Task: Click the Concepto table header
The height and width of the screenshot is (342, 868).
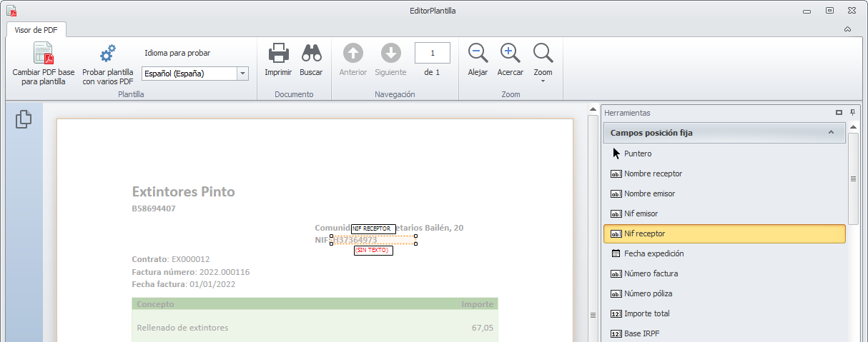Action: (155, 304)
